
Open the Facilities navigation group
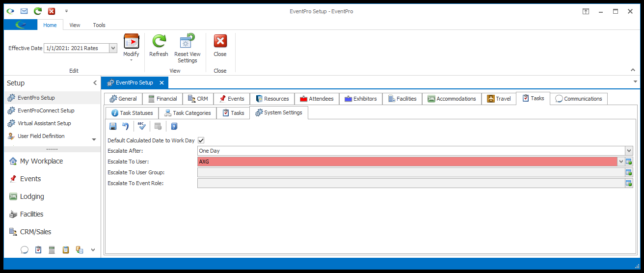(51, 214)
